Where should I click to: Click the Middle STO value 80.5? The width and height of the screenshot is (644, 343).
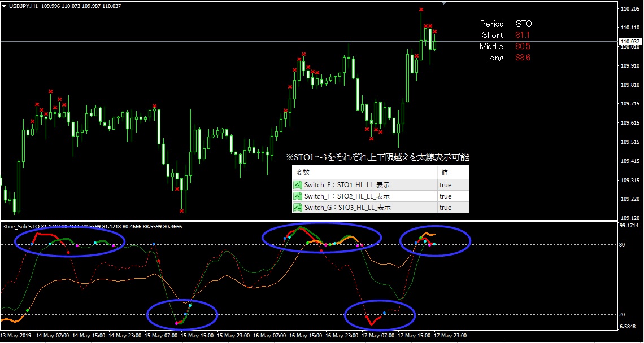point(523,46)
